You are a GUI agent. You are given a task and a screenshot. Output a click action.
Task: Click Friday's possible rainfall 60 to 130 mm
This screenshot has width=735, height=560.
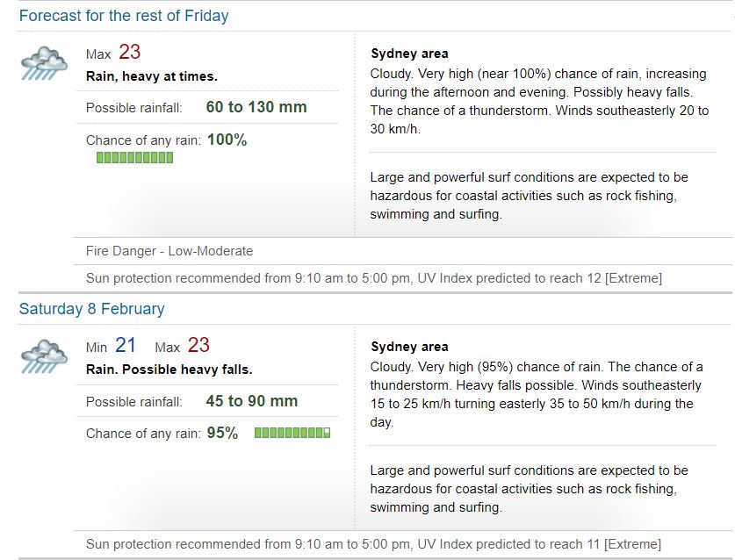click(256, 107)
